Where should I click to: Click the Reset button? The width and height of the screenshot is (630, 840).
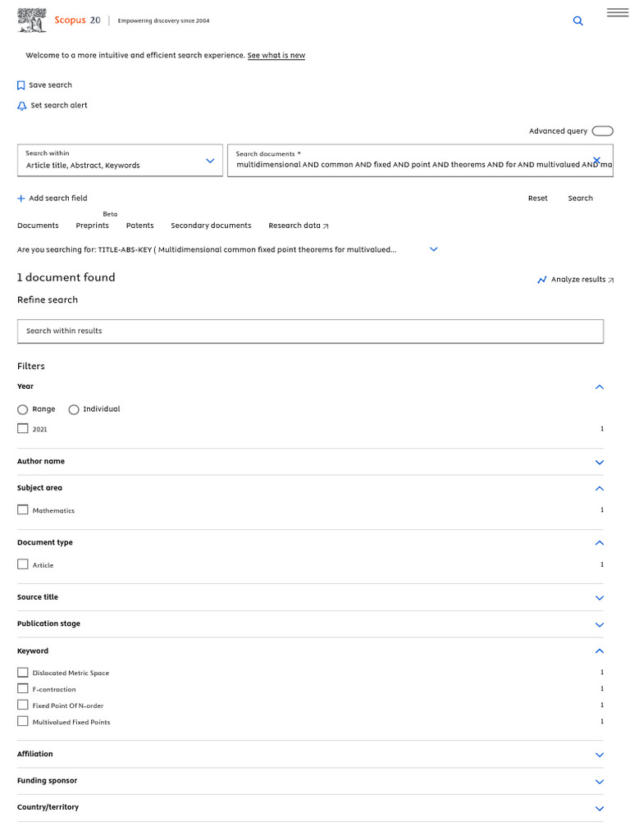coord(538,199)
